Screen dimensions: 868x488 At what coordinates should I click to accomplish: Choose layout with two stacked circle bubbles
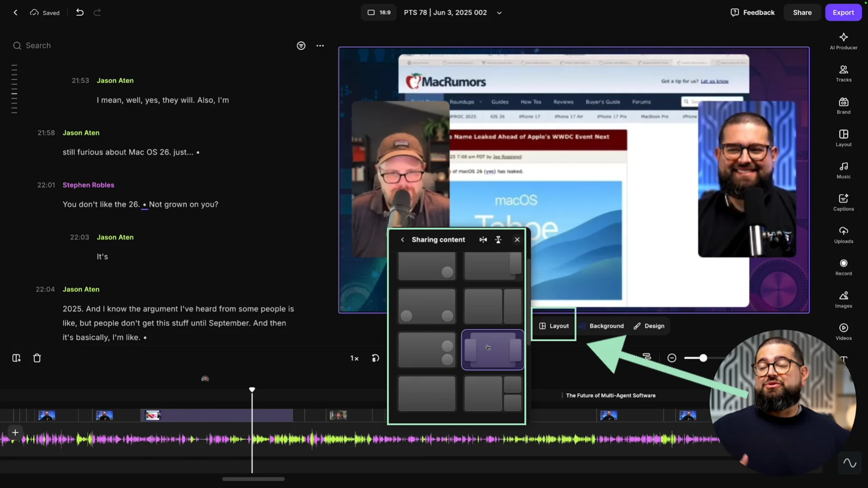tap(427, 350)
